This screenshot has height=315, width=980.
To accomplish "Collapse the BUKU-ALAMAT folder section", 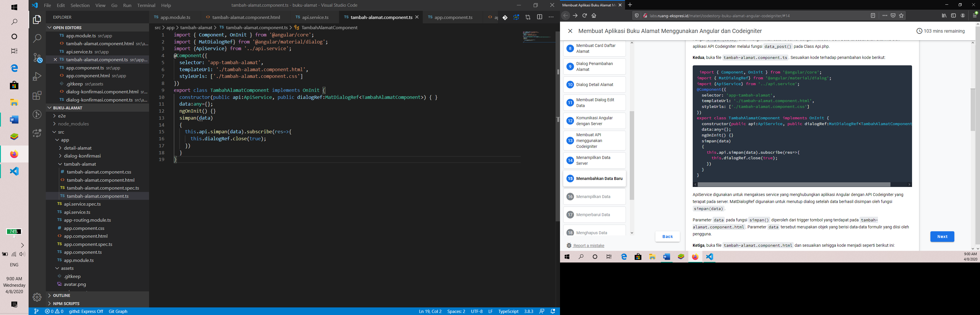I will (97, 108).
